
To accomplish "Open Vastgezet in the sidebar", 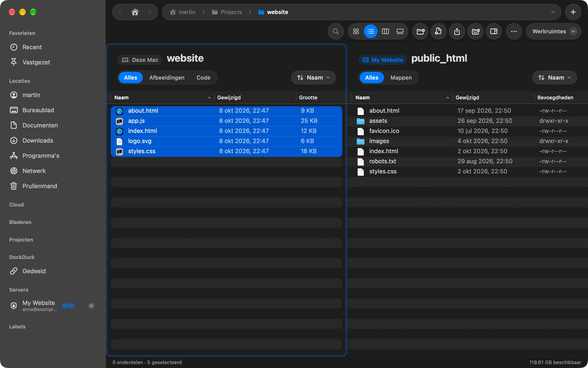I will point(53,62).
